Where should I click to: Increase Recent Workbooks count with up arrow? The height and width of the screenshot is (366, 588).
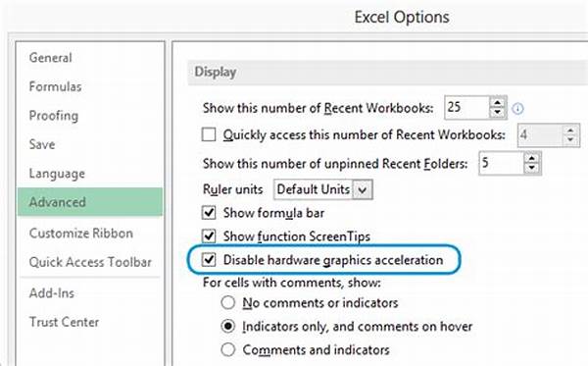click(497, 103)
